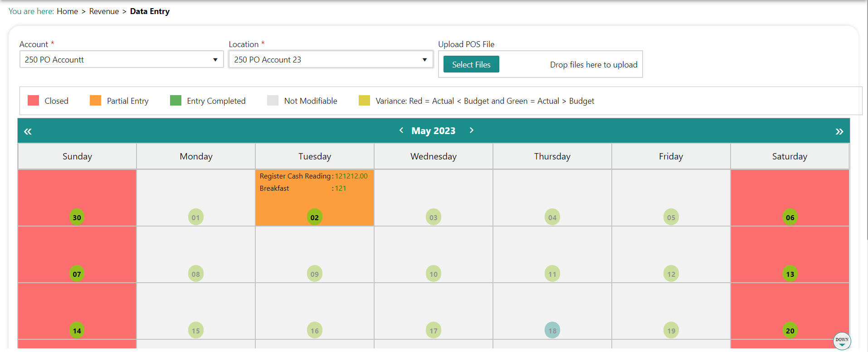
Task: Click the Drop files here upload area
Action: pos(593,65)
